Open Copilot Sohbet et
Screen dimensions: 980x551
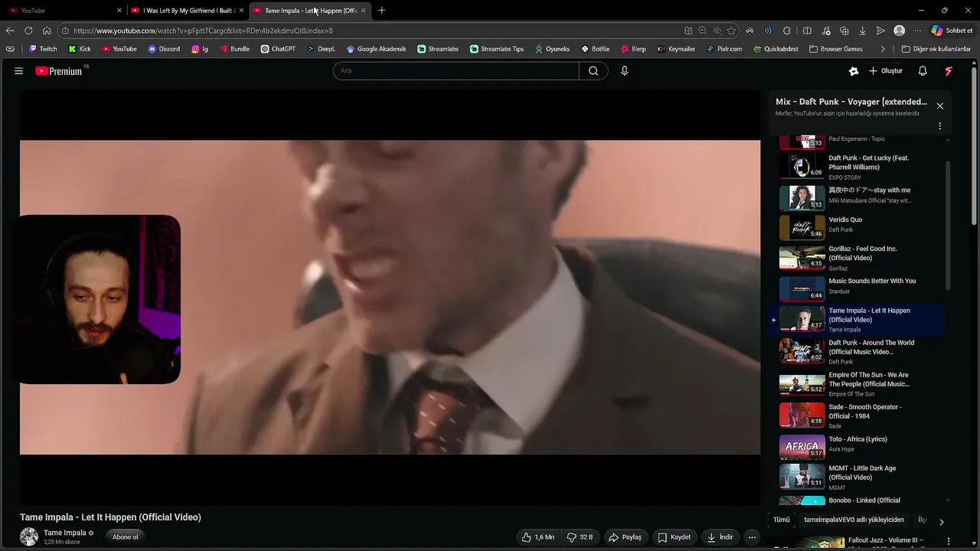point(952,31)
